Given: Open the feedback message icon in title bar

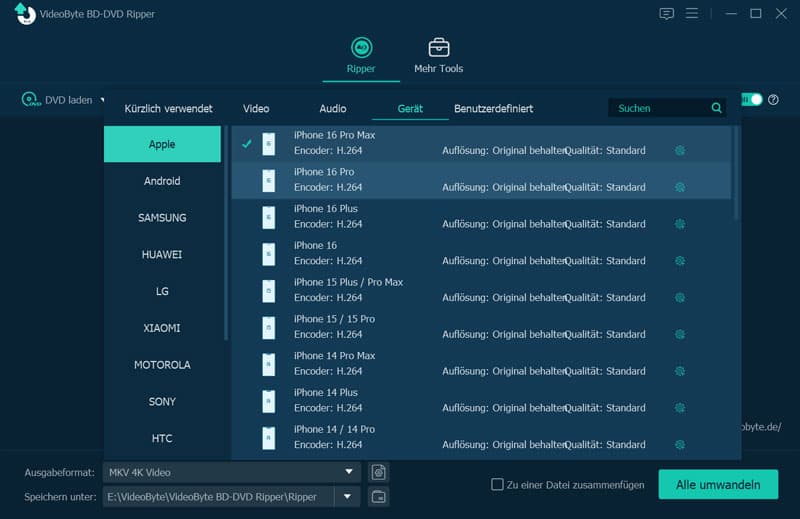Looking at the screenshot, I should click(666, 13).
